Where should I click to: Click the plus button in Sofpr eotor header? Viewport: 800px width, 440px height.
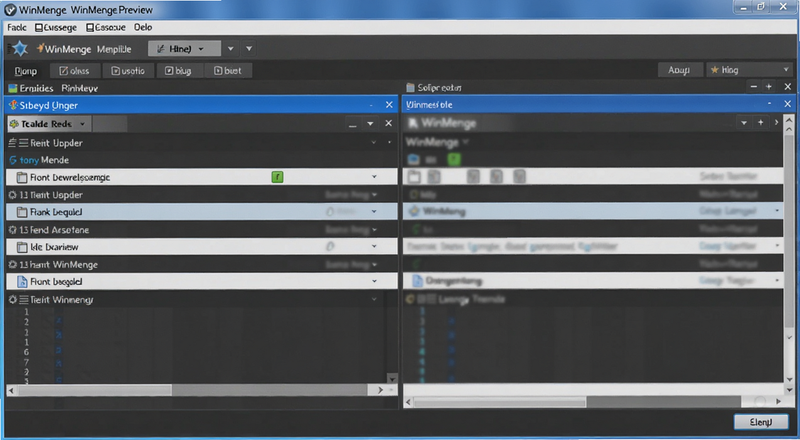pyautogui.click(x=769, y=87)
